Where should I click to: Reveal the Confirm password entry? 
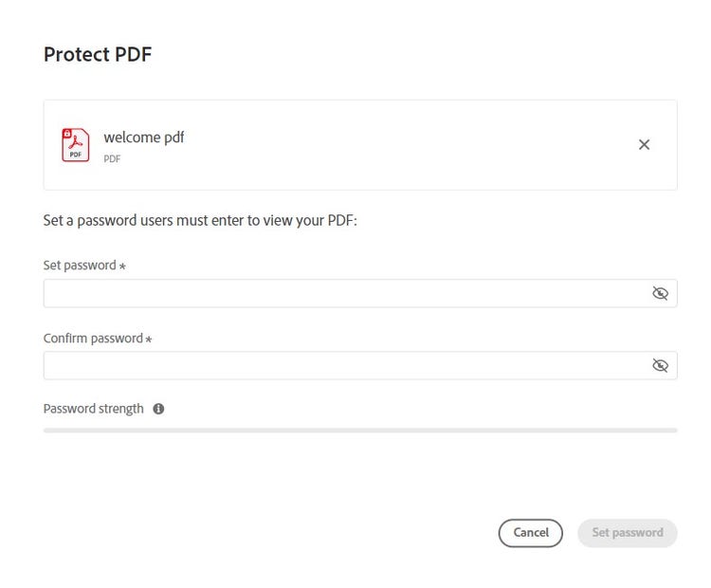tap(661, 365)
